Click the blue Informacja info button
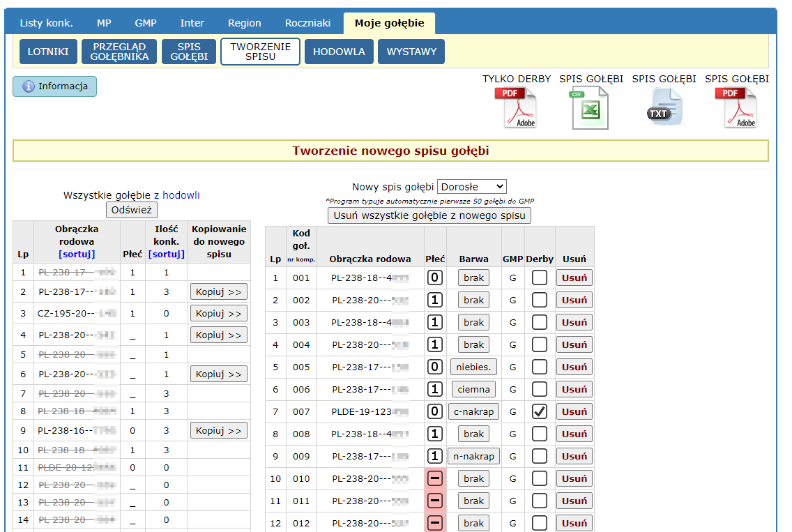 pos(55,86)
